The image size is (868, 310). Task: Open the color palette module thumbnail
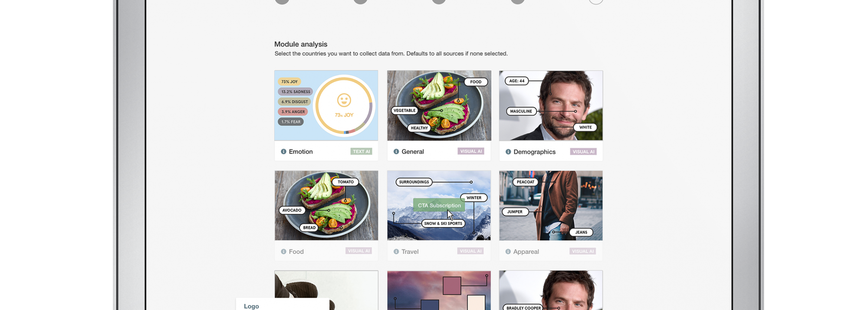click(439, 290)
